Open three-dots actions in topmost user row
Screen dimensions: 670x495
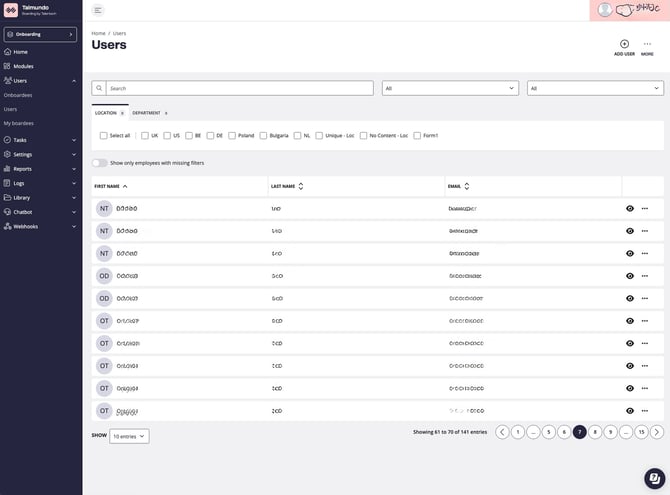coord(645,209)
